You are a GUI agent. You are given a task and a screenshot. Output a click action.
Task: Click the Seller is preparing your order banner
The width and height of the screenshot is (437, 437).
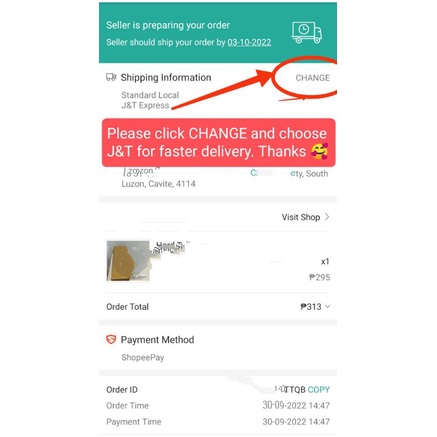(x=218, y=33)
